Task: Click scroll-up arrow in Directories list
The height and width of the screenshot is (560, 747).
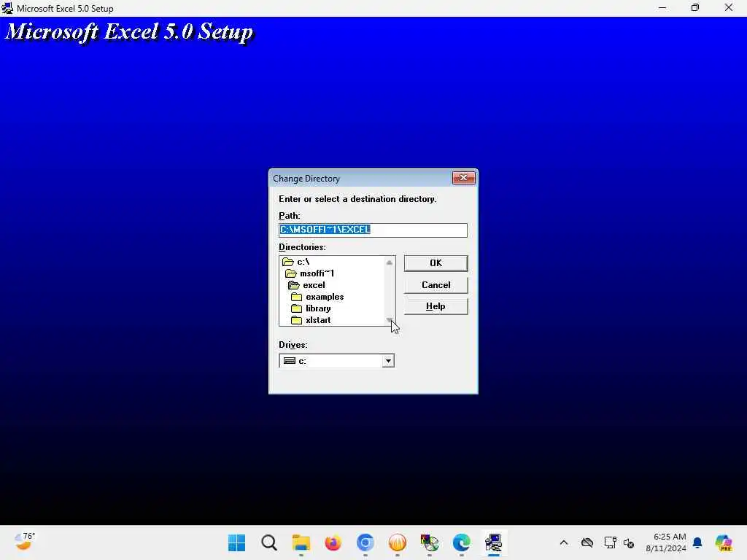Action: point(390,262)
